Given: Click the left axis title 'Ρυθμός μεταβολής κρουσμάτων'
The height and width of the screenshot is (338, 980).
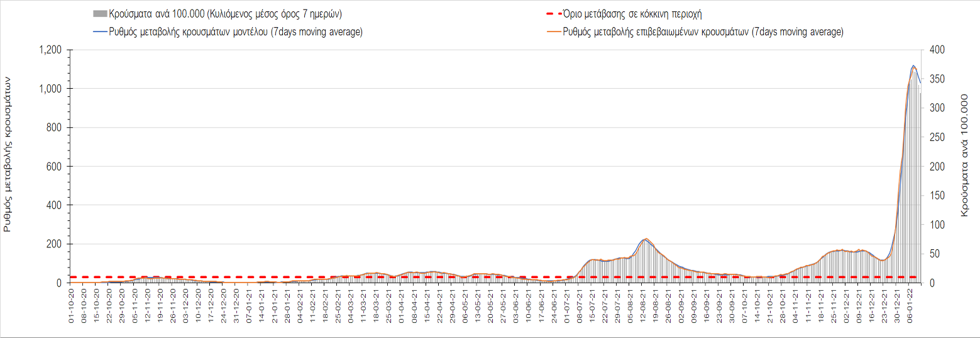Looking at the screenshot, I should 8,154.
